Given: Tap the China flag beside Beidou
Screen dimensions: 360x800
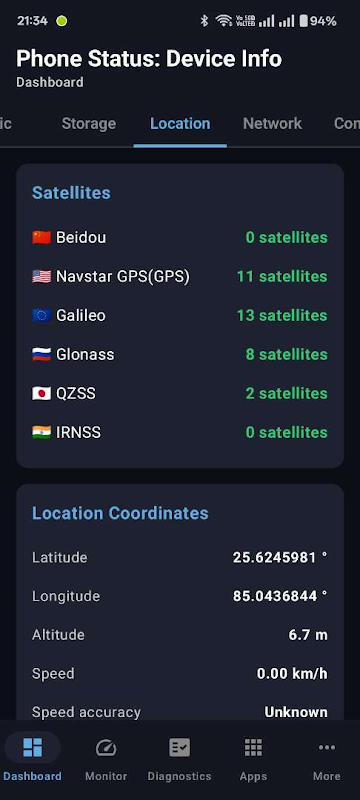Looking at the screenshot, I should click(41, 237).
